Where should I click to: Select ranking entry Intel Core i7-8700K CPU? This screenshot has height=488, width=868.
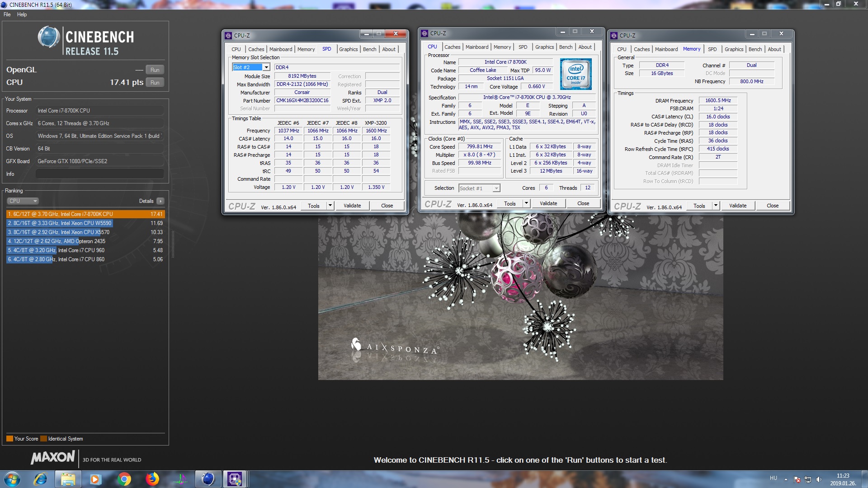click(x=85, y=214)
